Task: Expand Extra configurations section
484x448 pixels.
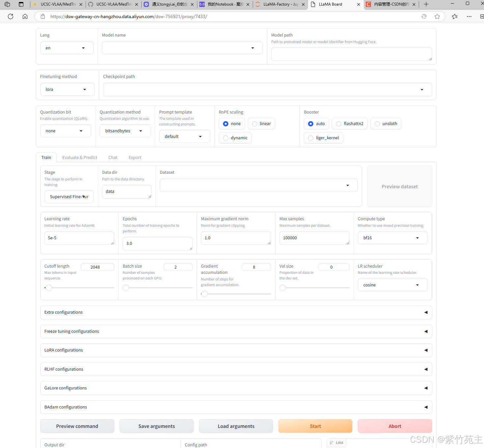Action: pyautogui.click(x=236, y=312)
